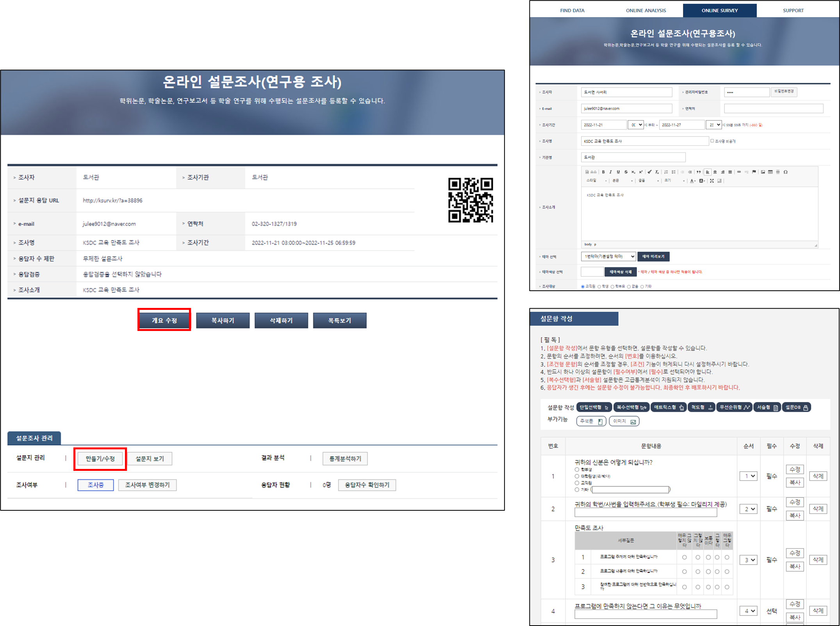This screenshot has width=840, height=626.
Task: Toggle bold formatting in the editor
Action: pyautogui.click(x=603, y=172)
